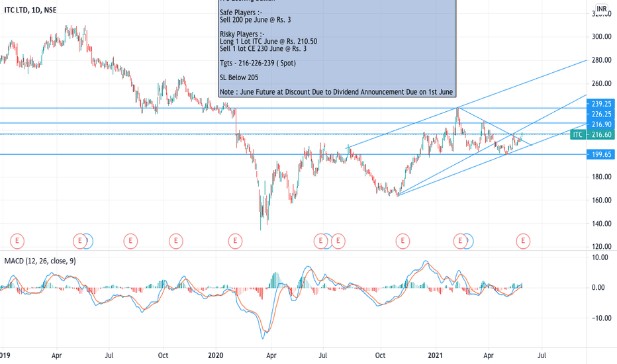Click the 280.00 price axis value
Viewport: 617px width, 364px height.
coord(602,60)
